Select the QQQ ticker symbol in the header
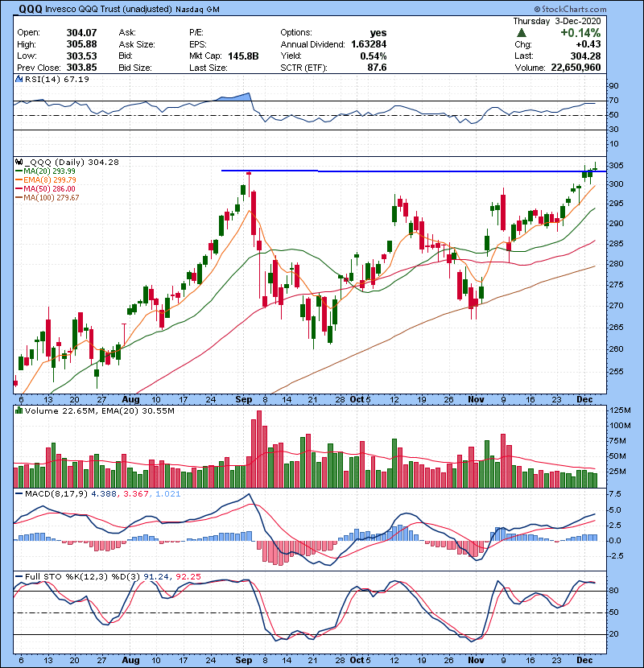This screenshot has height=668, width=644. point(31,9)
